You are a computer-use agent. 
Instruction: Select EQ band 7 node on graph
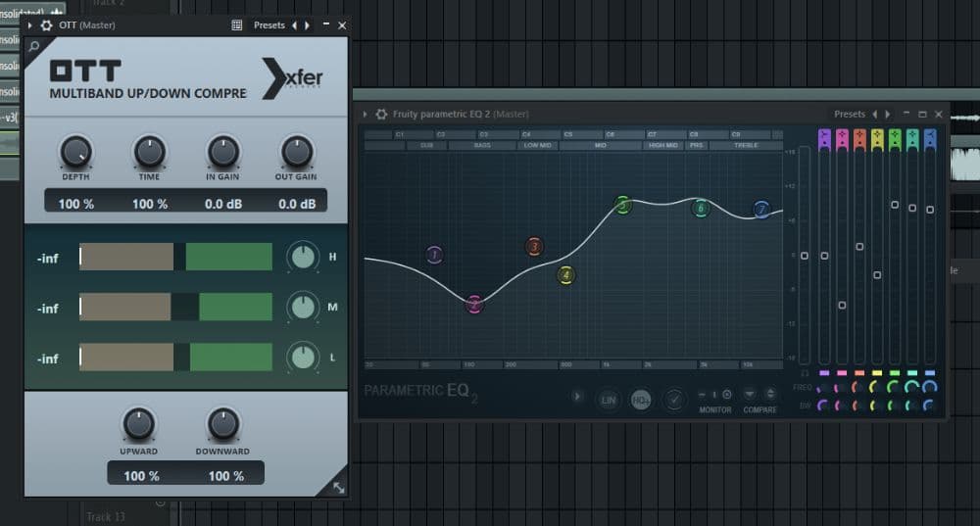tap(761, 210)
